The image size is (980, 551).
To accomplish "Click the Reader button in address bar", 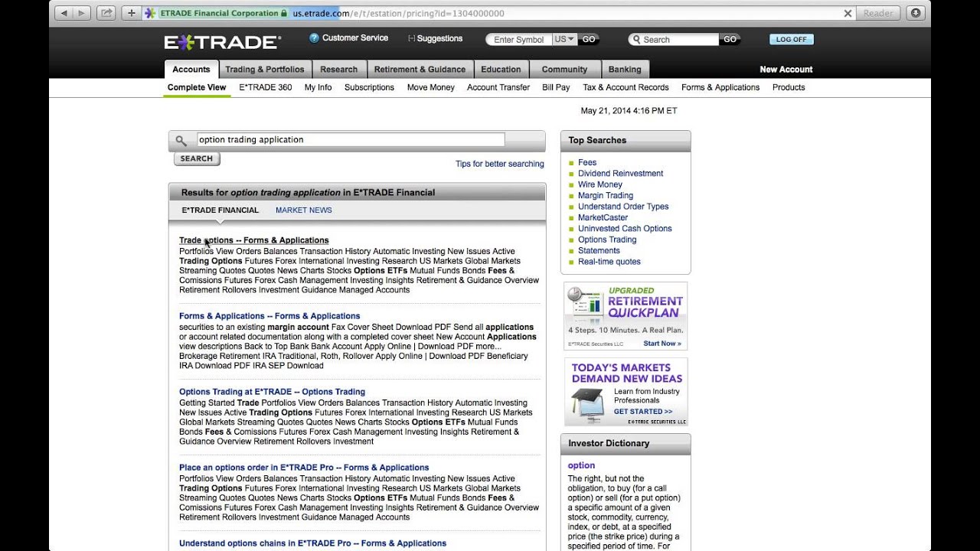I will click(x=878, y=13).
